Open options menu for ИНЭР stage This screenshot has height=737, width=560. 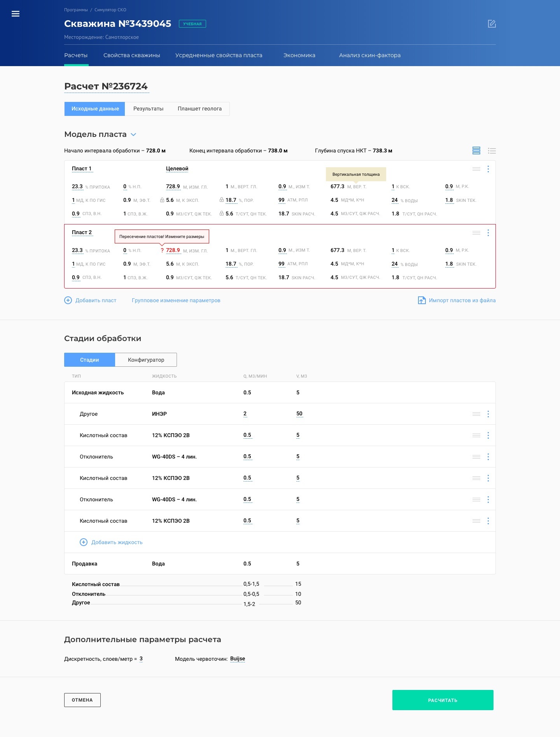488,414
